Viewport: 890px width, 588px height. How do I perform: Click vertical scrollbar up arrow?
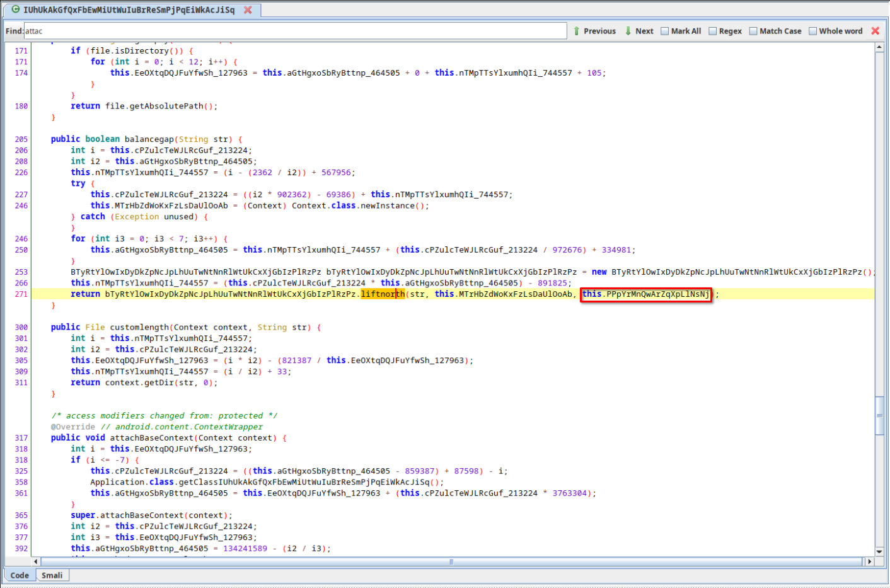[879, 47]
